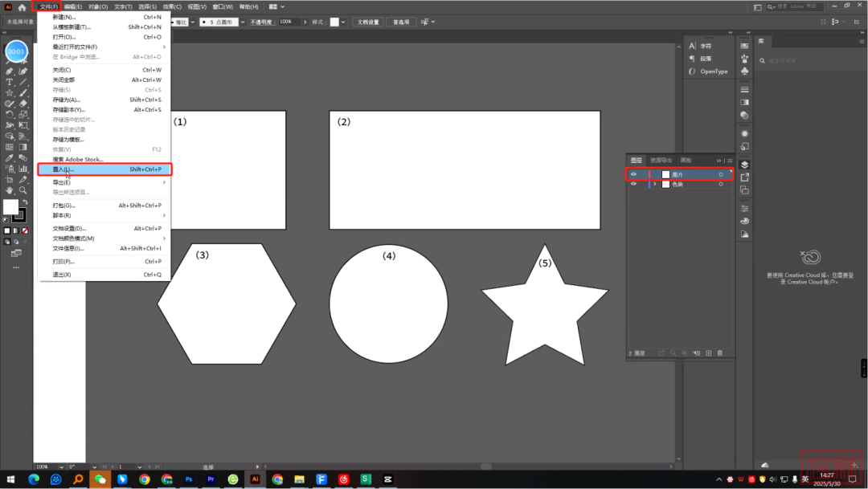Select the Line Segment tool

23,82
